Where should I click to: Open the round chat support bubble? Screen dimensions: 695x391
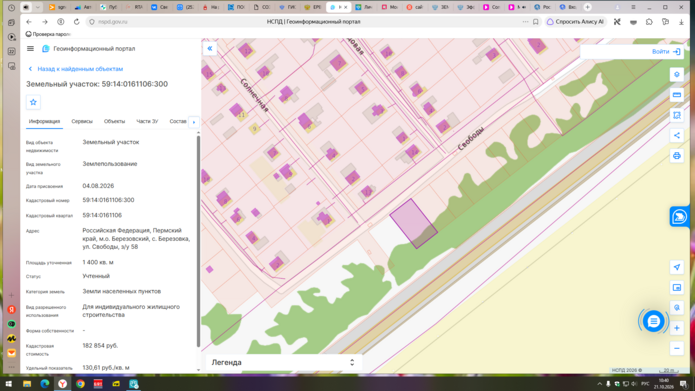click(x=653, y=321)
